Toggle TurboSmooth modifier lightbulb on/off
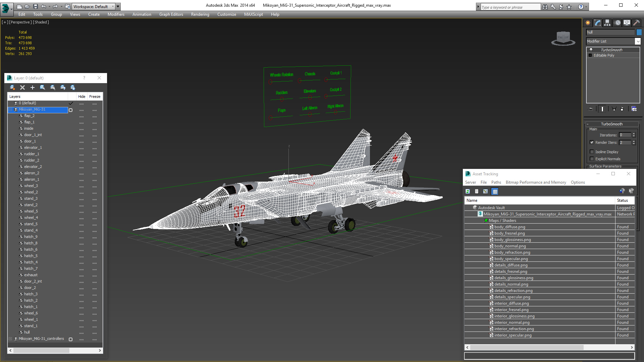The image size is (644, 362). point(591,50)
